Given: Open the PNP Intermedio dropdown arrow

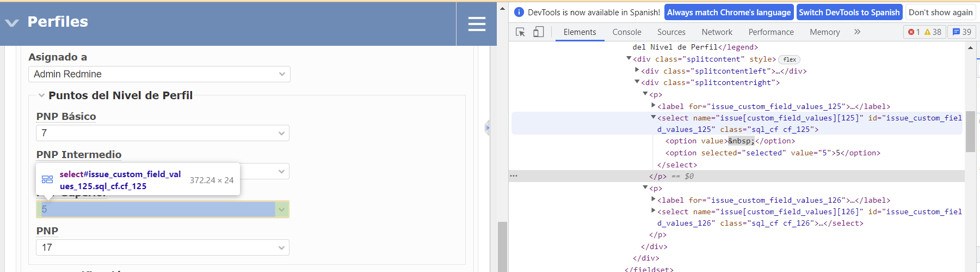Looking at the screenshot, I should (281, 171).
